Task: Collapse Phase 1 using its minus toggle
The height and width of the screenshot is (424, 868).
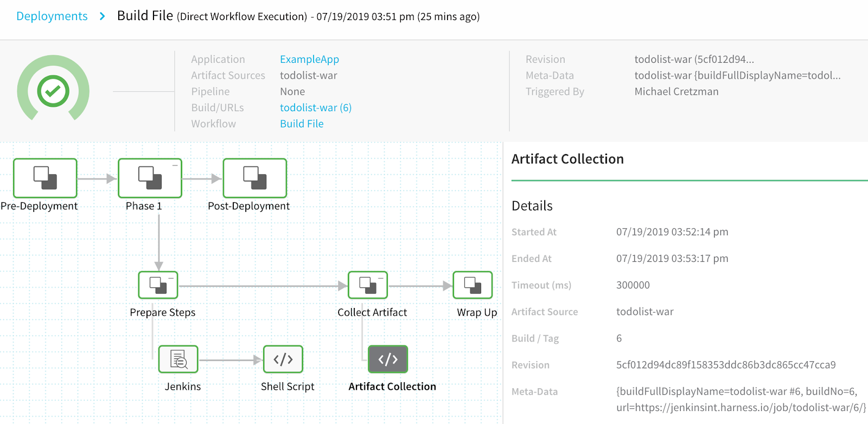Action: click(x=175, y=165)
